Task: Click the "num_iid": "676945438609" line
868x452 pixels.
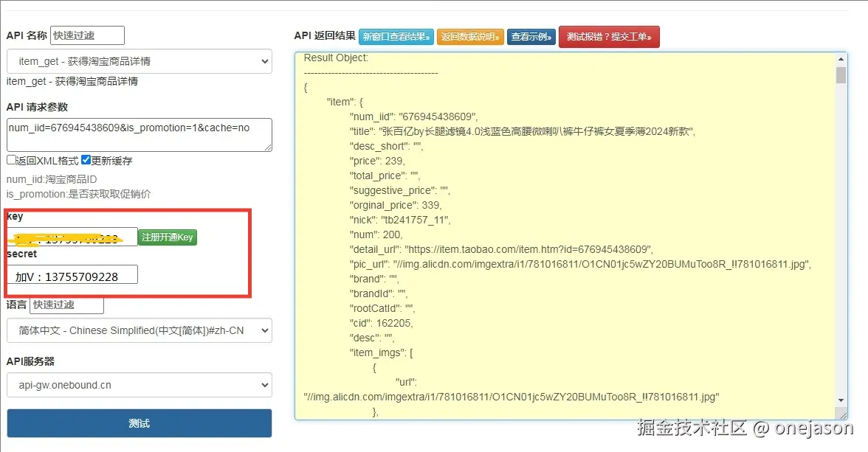Action: coord(413,117)
